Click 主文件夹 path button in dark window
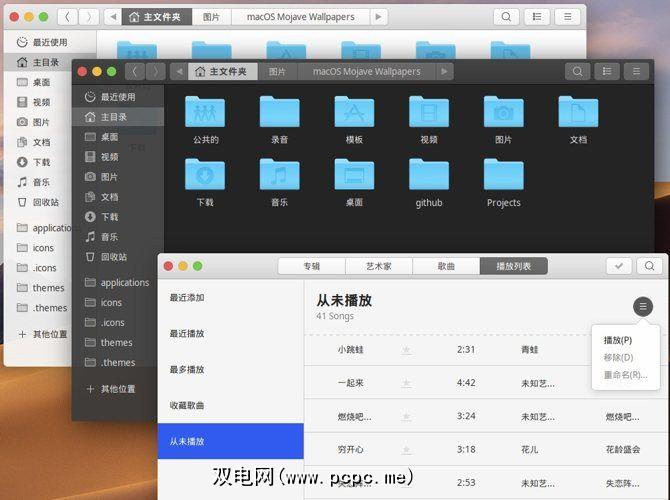Screen dimensions: 670x500 pyautogui.click(x=223, y=71)
